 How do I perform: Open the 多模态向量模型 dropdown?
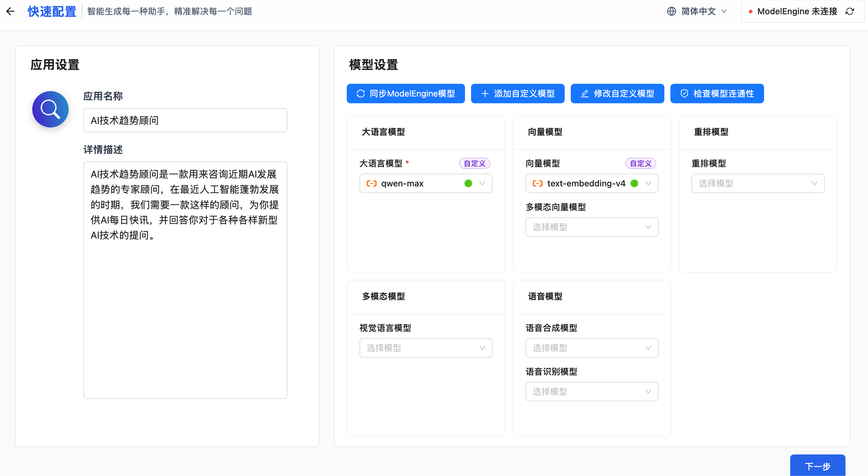click(x=591, y=227)
